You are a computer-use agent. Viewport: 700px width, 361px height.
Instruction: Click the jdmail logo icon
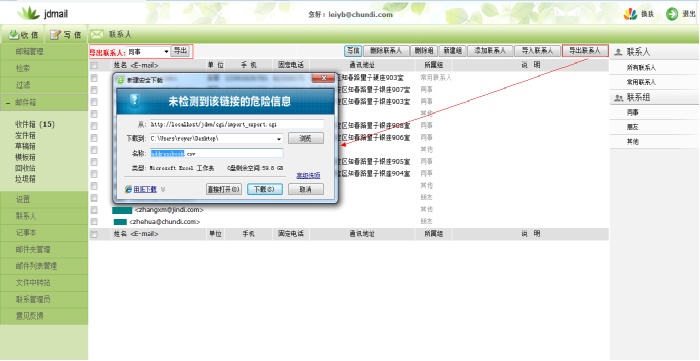pos(29,13)
